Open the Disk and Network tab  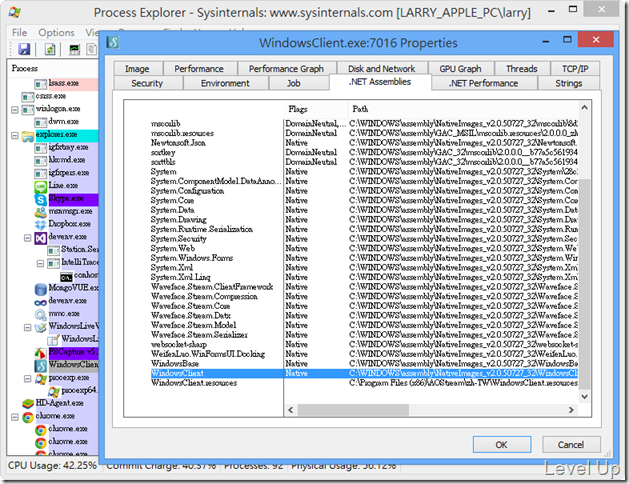point(381,69)
